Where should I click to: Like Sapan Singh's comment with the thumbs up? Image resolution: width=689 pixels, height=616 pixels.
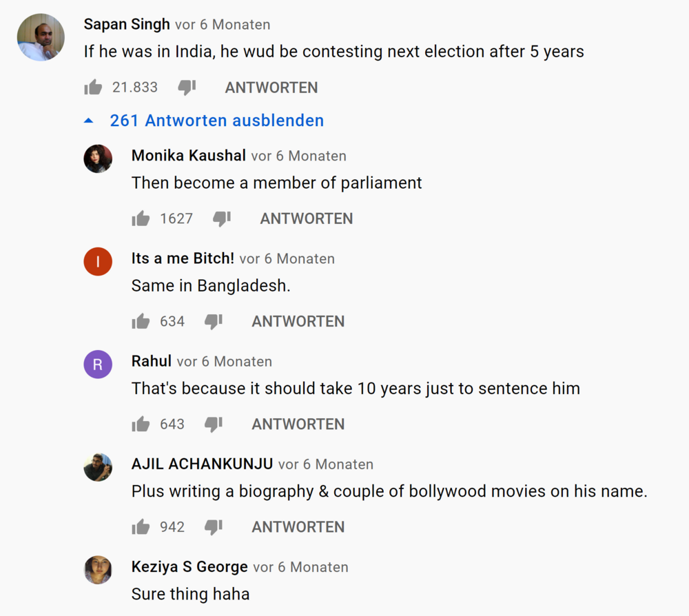click(92, 86)
